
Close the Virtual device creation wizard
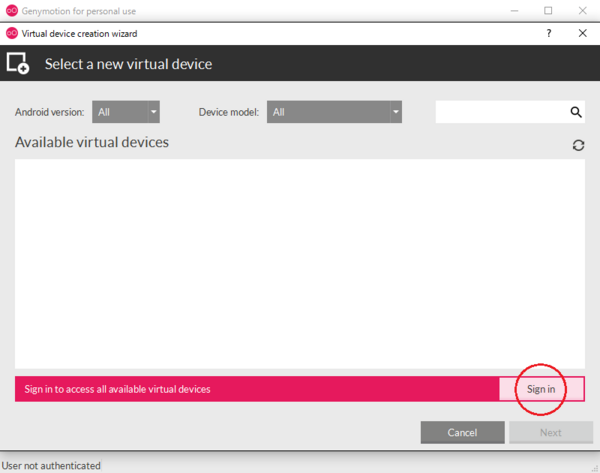coord(582,33)
